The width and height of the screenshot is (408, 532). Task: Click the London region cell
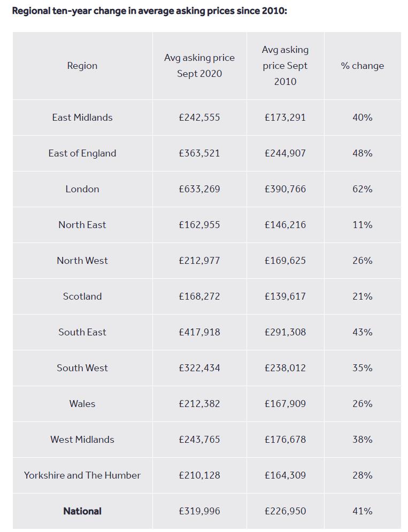[x=82, y=189]
